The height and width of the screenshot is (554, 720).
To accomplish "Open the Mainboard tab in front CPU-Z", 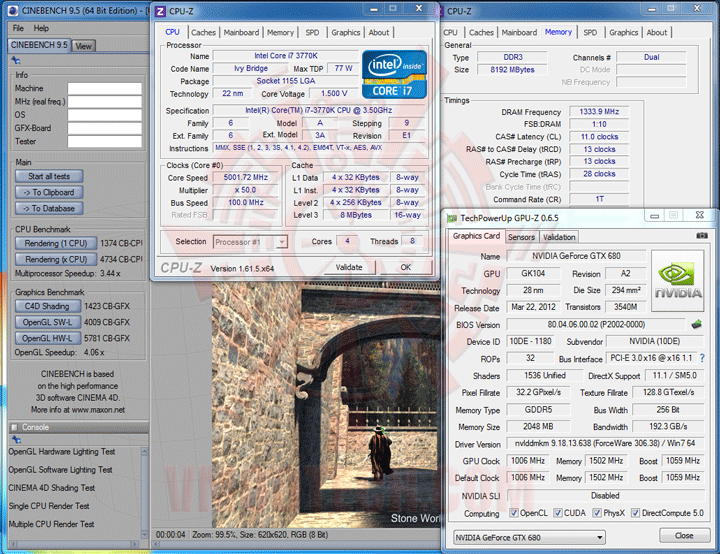I will (x=241, y=33).
